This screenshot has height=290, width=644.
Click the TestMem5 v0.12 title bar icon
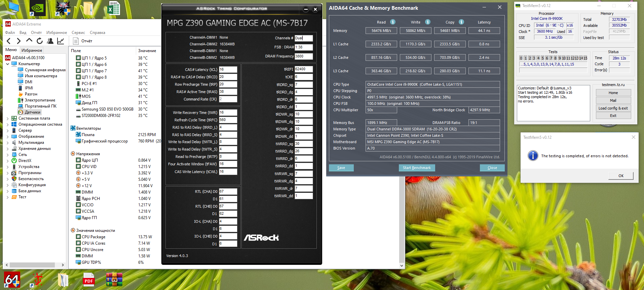coord(518,6)
